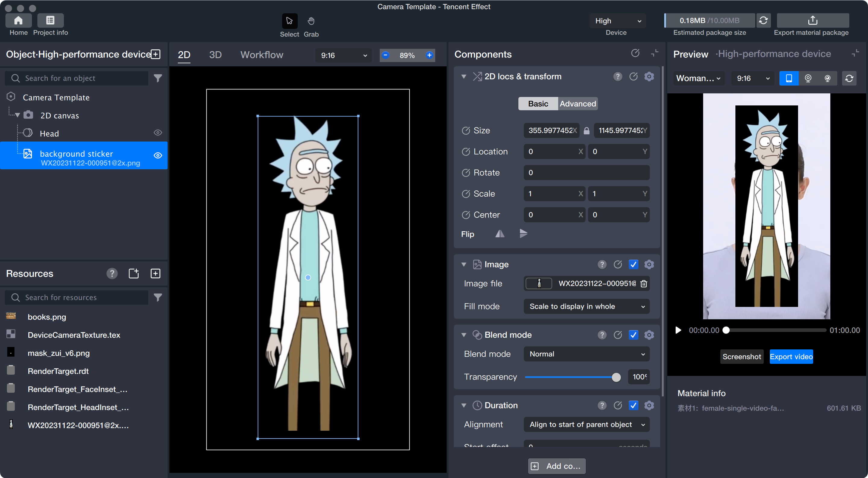Switch to the Advanced transform tab
This screenshot has width=868, height=478.
coord(577,104)
